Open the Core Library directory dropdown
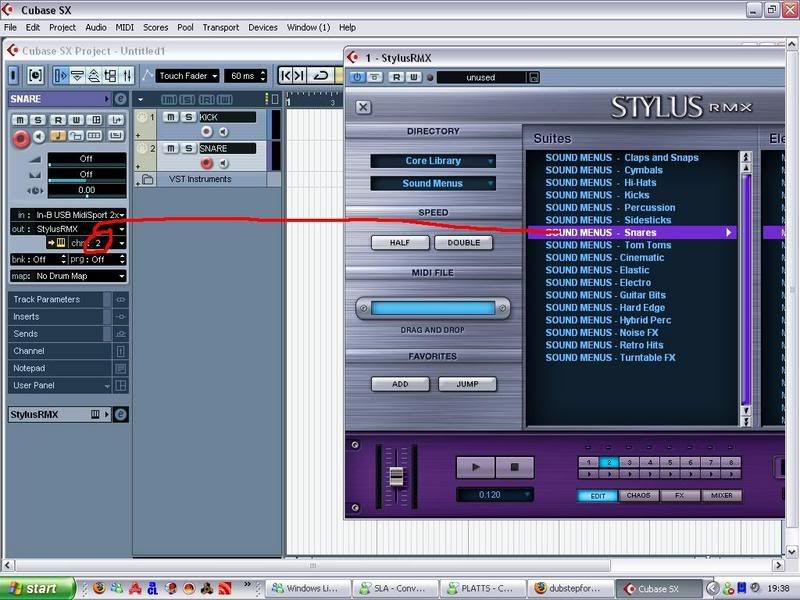 click(433, 161)
